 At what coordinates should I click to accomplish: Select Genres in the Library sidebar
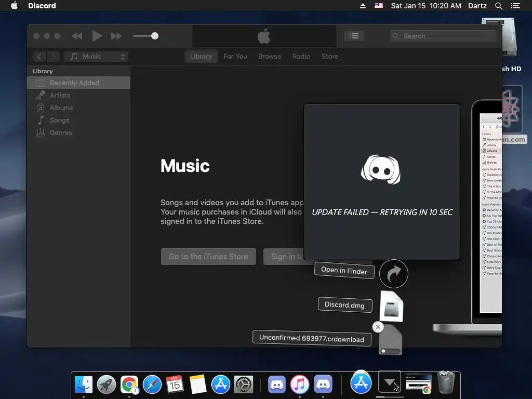[x=78, y=133]
